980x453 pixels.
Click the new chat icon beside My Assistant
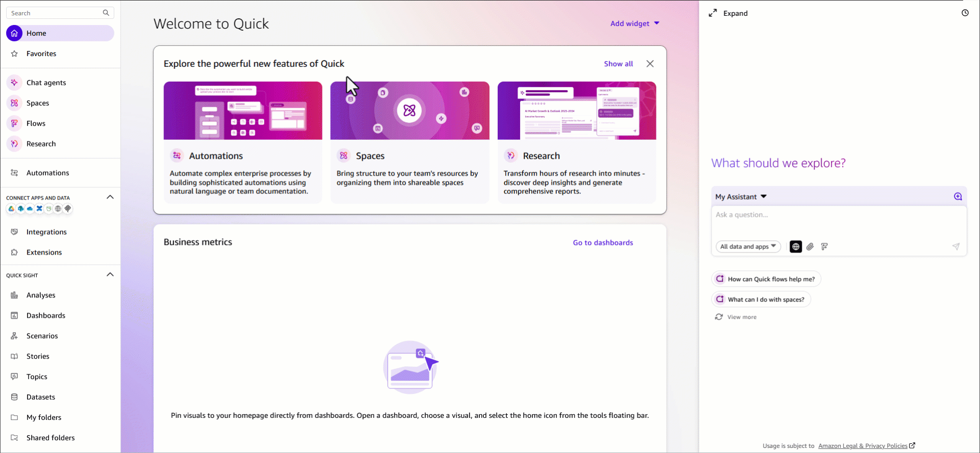958,197
